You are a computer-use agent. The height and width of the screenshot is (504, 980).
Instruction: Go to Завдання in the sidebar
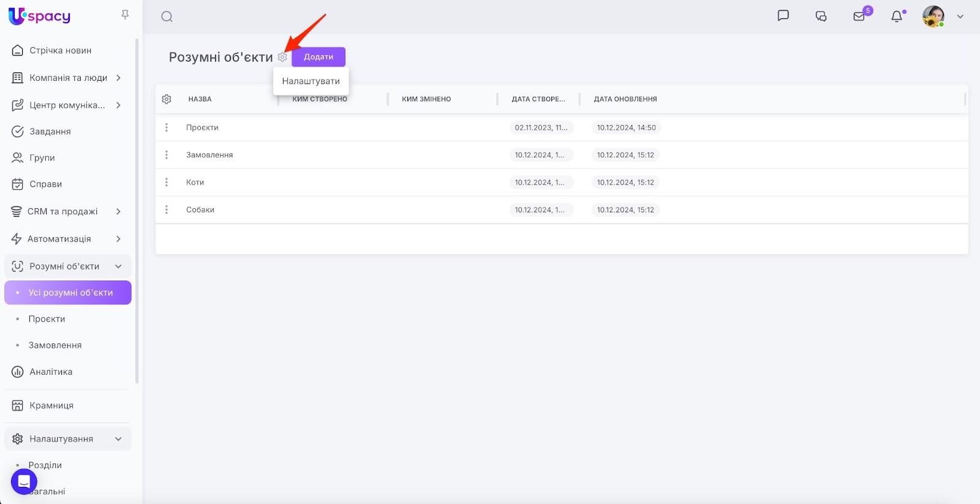[50, 132]
